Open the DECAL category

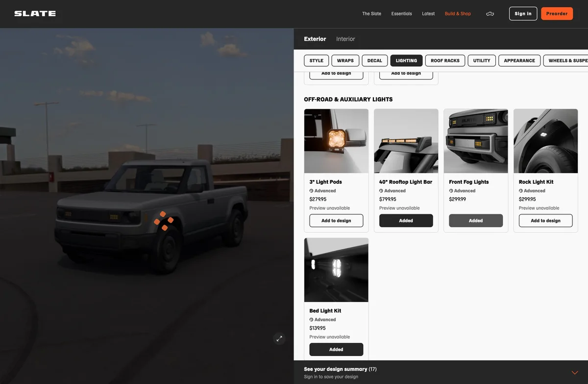(x=375, y=60)
